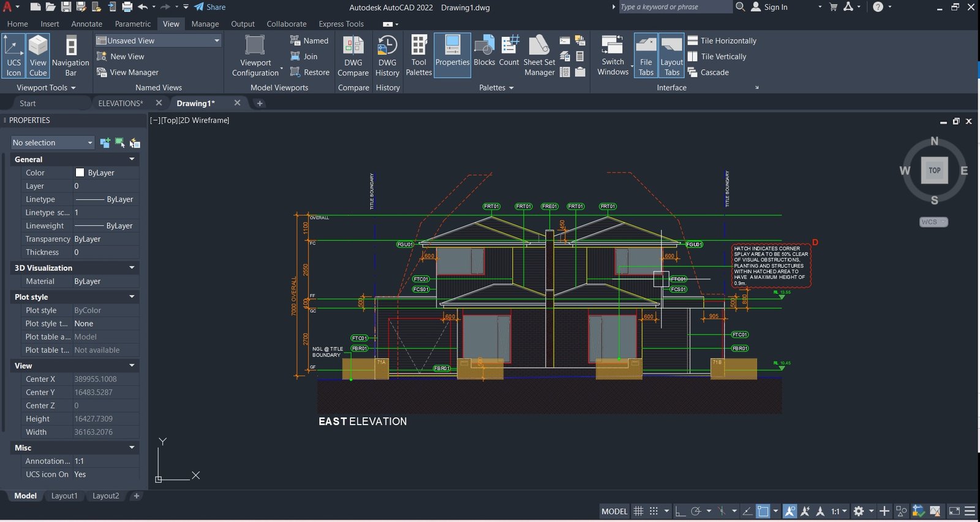This screenshot has width=980, height=522.
Task: Toggle snap mode dots icon
Action: click(654, 511)
